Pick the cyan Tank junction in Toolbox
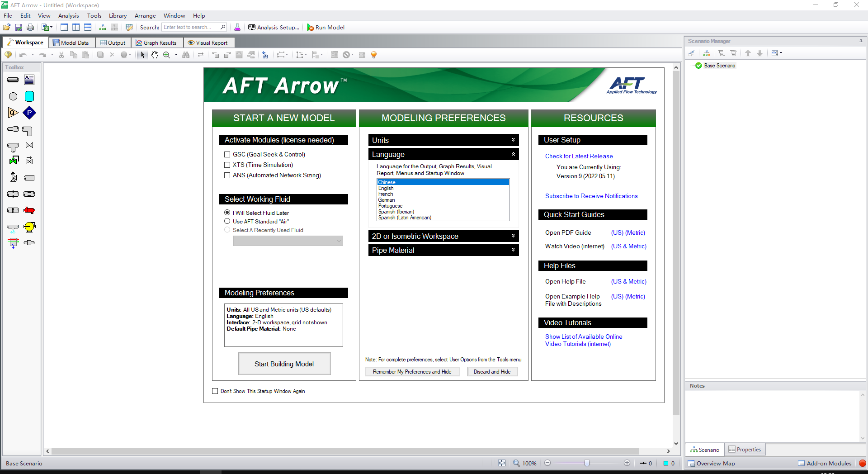Viewport: 868px width, 474px height. point(29,96)
